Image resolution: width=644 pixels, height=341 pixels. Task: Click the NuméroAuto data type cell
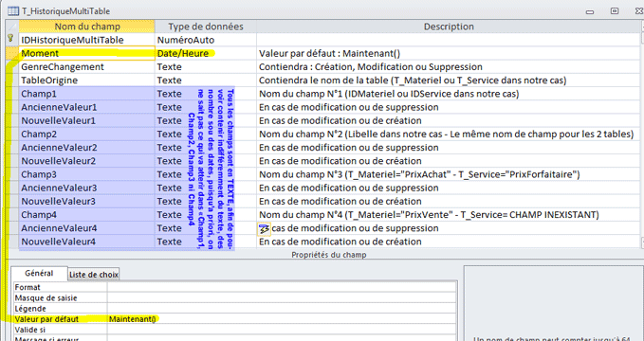point(206,40)
